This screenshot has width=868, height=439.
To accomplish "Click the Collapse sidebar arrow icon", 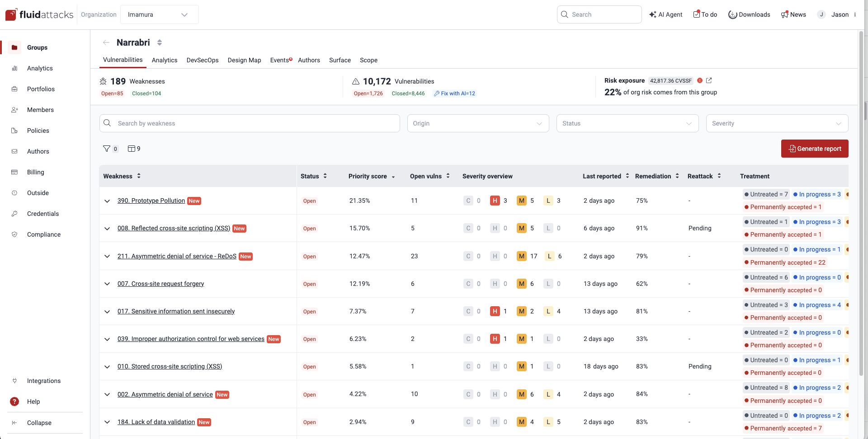I will (14, 423).
